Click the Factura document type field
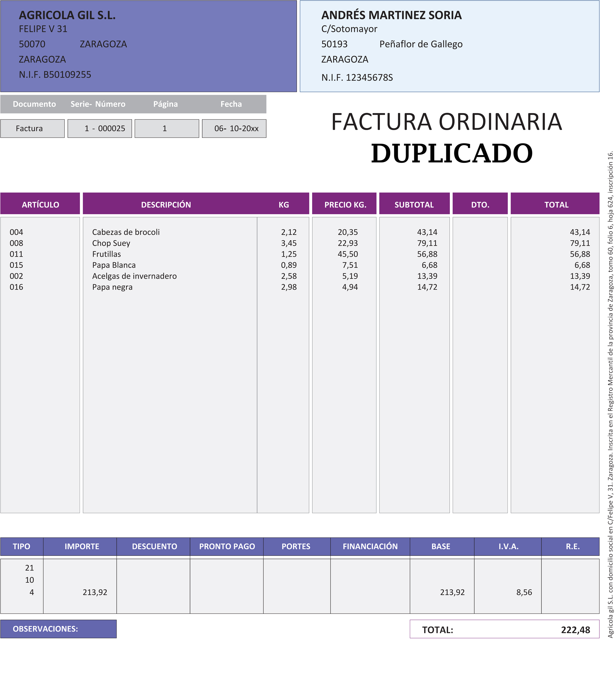 pos(32,128)
